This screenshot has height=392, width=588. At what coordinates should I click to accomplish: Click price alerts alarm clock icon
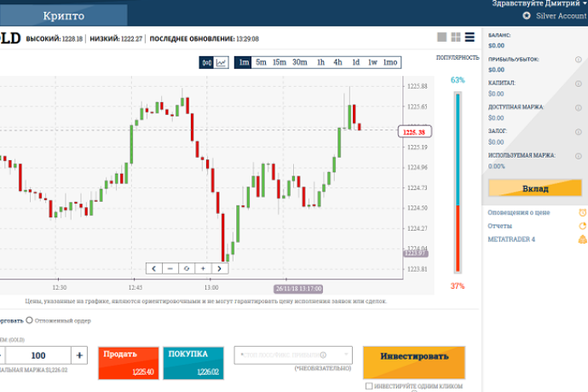point(582,213)
